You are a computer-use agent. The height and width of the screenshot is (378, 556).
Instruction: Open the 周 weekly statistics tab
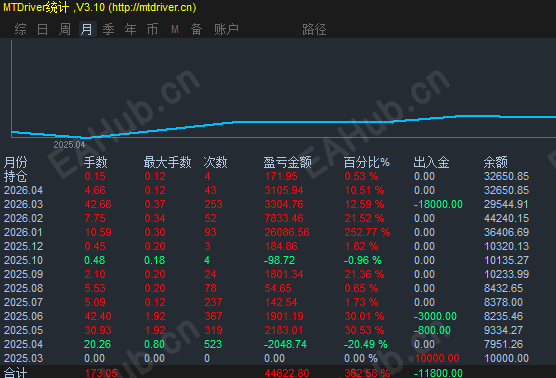click(x=65, y=29)
